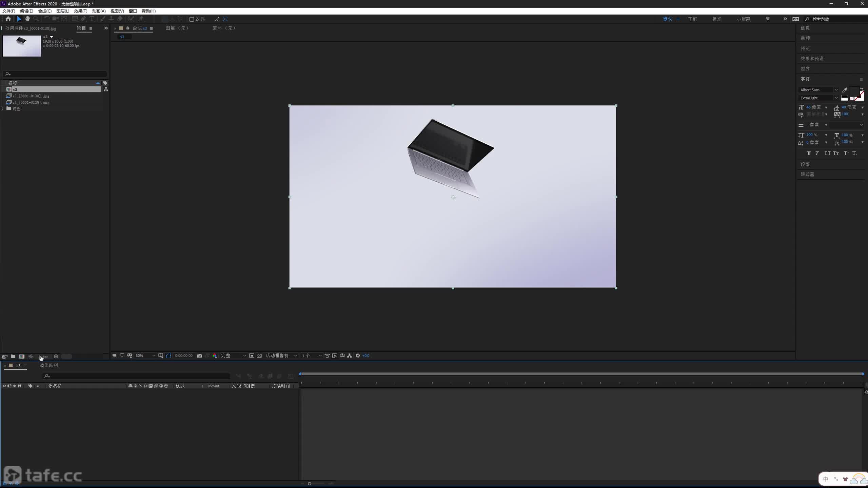868x488 pixels.
Task: Click the timeline panel icon in viewer footer
Action: click(342, 355)
